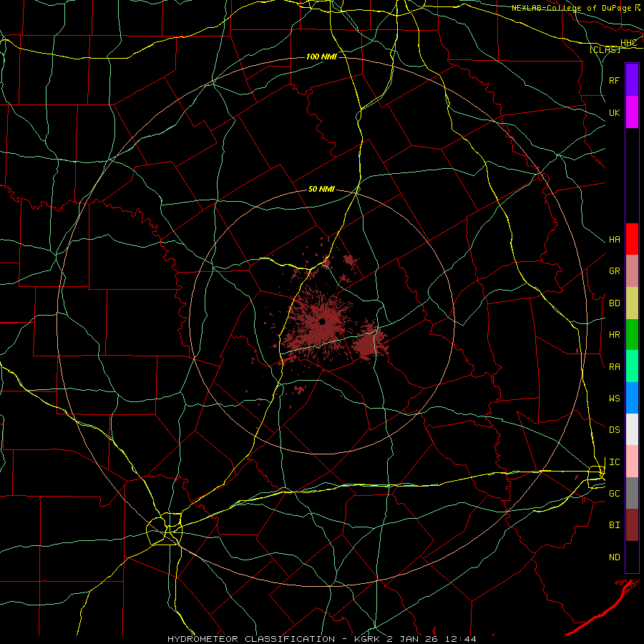This screenshot has height=644, width=644.
Task: Pick the RA mint-green legend swatch
Action: [632, 366]
